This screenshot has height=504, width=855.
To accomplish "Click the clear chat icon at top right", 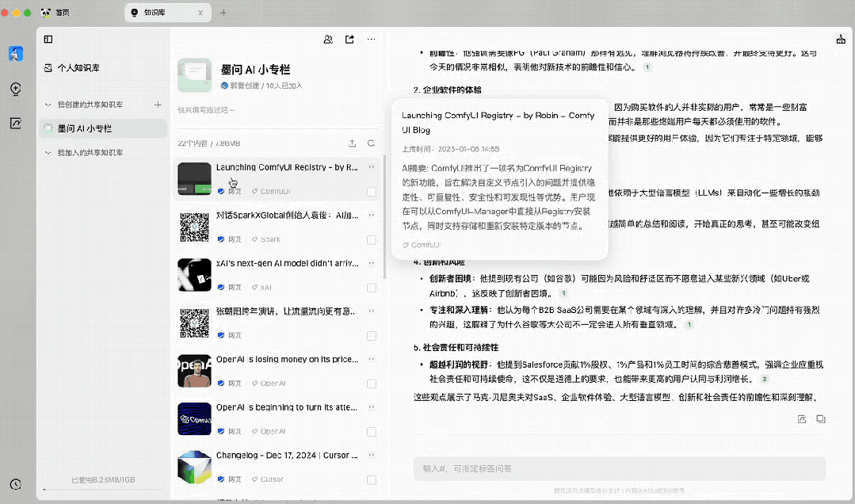I will point(841,40).
